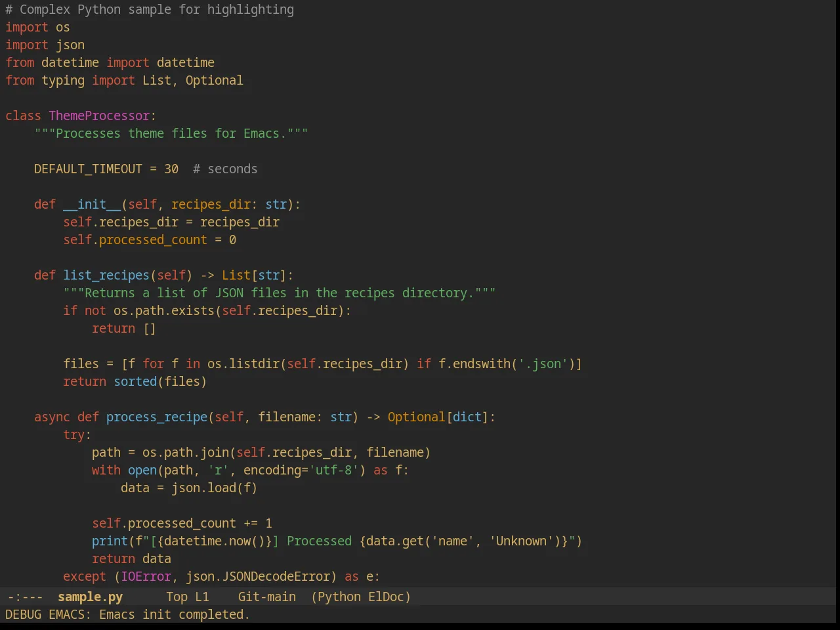Image resolution: width=840 pixels, height=630 pixels.
Task: Click the Python major mode label
Action: pos(339,597)
